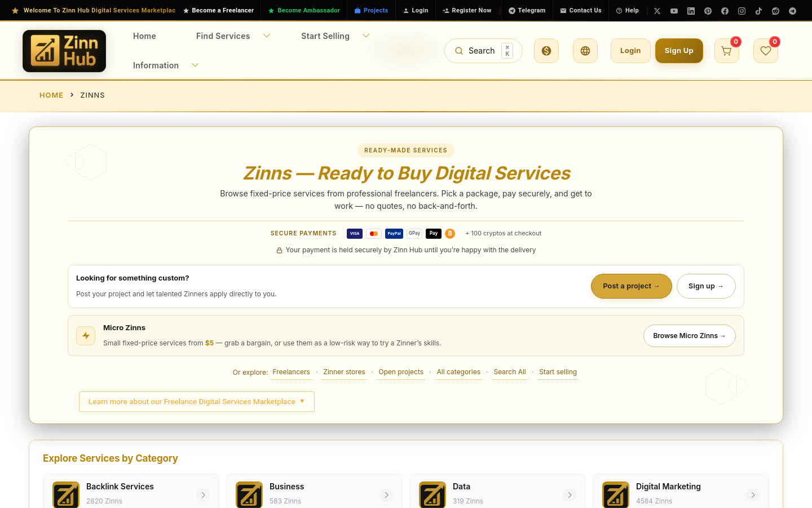Image resolution: width=812 pixels, height=508 pixels.
Task: Expand the Find Services dropdown
Action: 267,36
